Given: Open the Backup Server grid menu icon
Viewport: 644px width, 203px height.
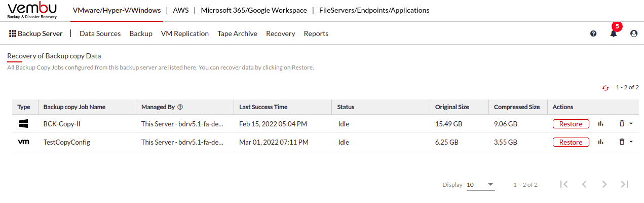Looking at the screenshot, I should tap(13, 33).
